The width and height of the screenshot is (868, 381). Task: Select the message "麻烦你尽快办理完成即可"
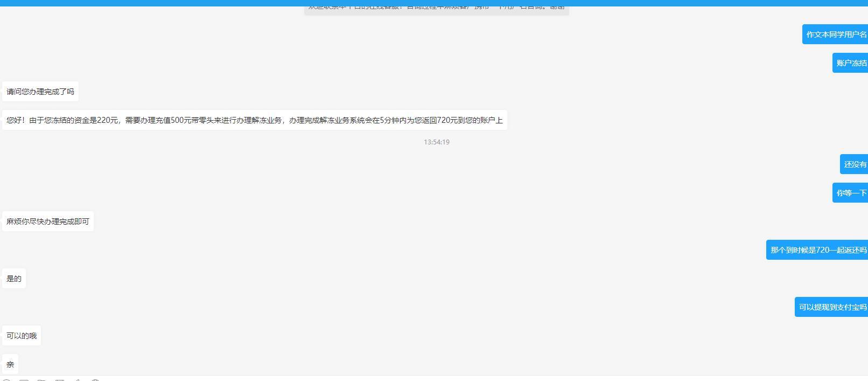point(48,221)
